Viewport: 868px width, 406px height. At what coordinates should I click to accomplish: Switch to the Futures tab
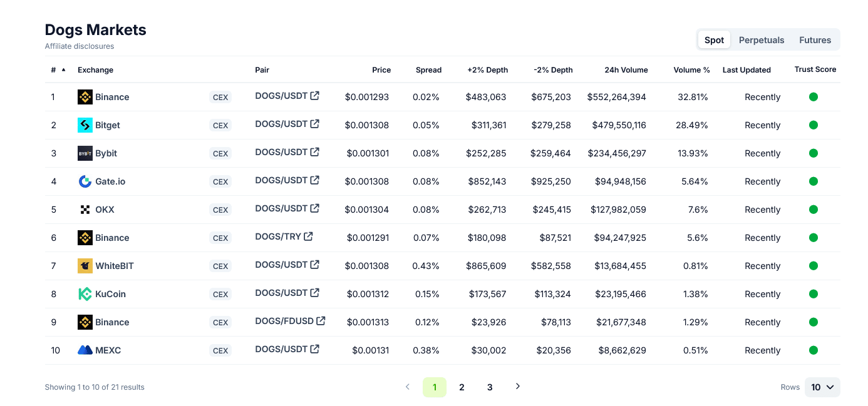coord(815,40)
